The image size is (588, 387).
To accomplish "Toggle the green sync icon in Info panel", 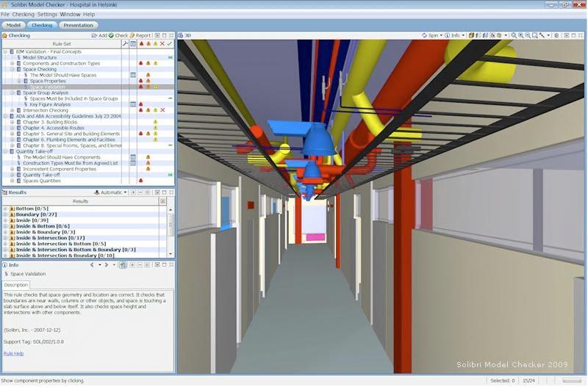I will (x=123, y=265).
